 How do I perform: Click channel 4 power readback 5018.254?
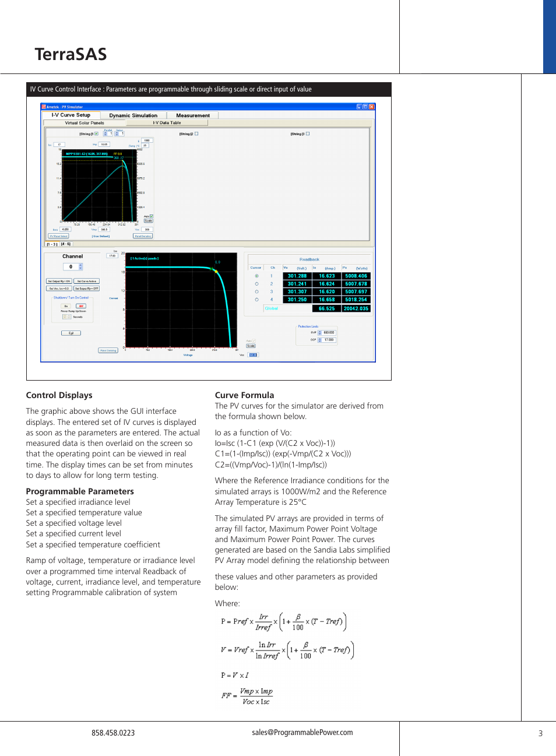(x=356, y=300)
